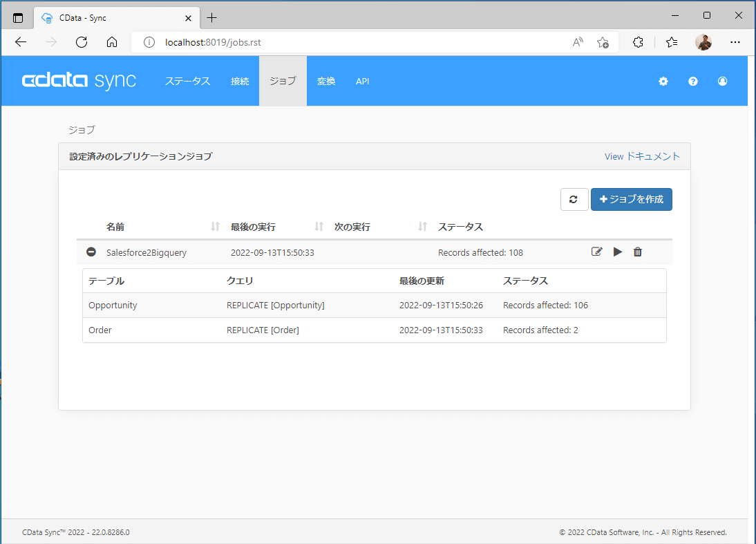The width and height of the screenshot is (756, 544).
Task: Click the refresh jobs list button
Action: point(574,199)
